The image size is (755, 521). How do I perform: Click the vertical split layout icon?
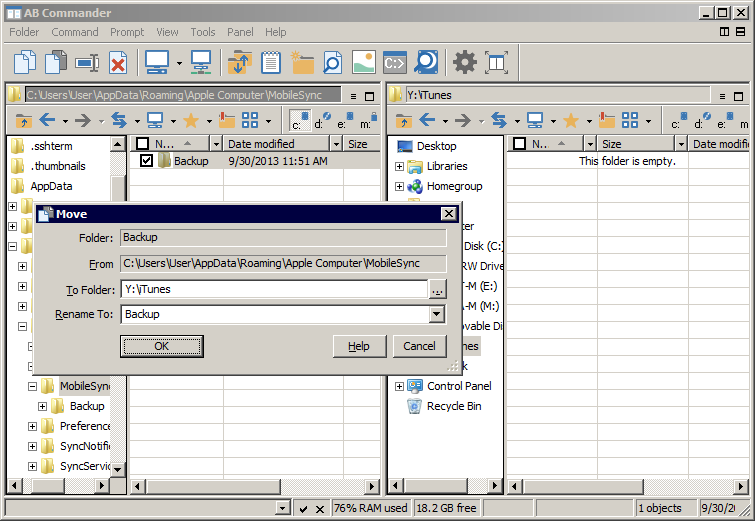(724, 32)
